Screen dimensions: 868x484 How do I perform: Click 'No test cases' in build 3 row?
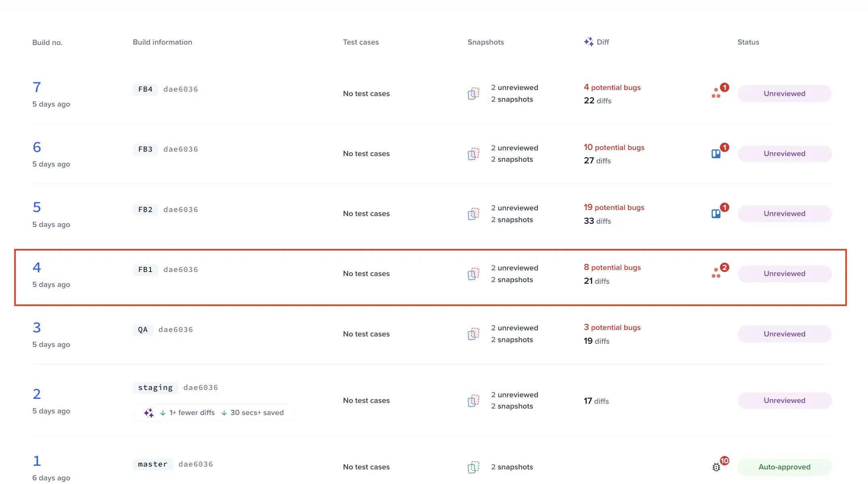pos(366,334)
